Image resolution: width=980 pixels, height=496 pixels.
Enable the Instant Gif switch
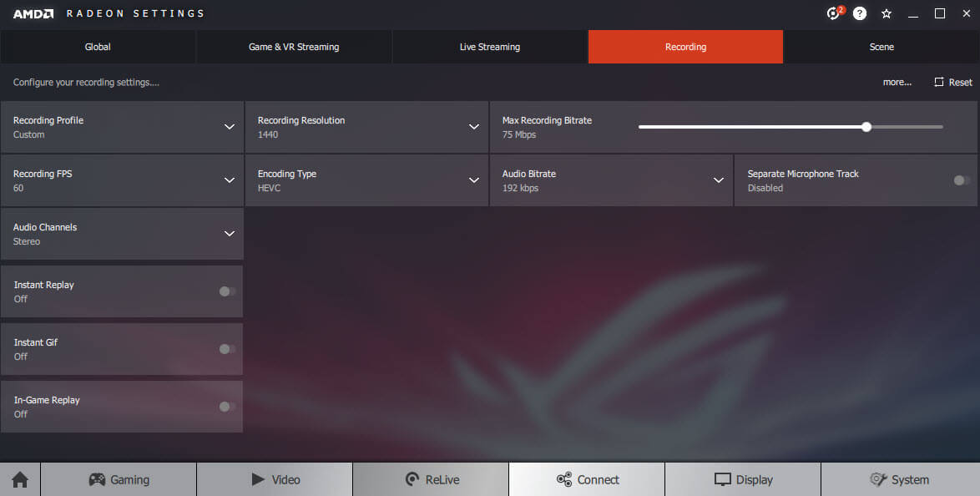point(228,349)
